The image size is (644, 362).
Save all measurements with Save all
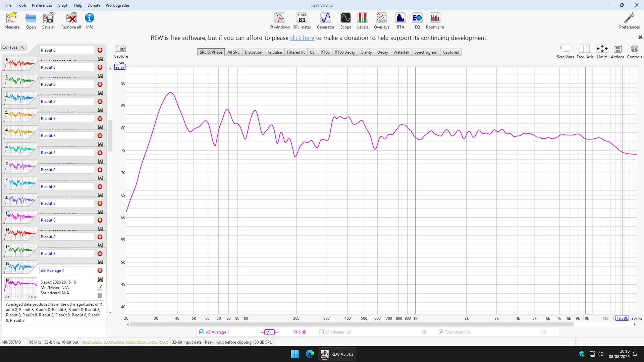pyautogui.click(x=49, y=21)
